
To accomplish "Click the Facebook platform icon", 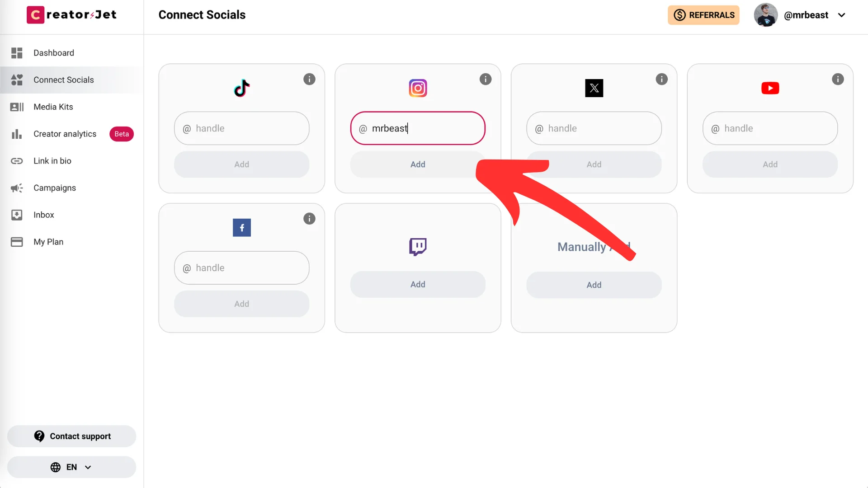I will point(241,227).
